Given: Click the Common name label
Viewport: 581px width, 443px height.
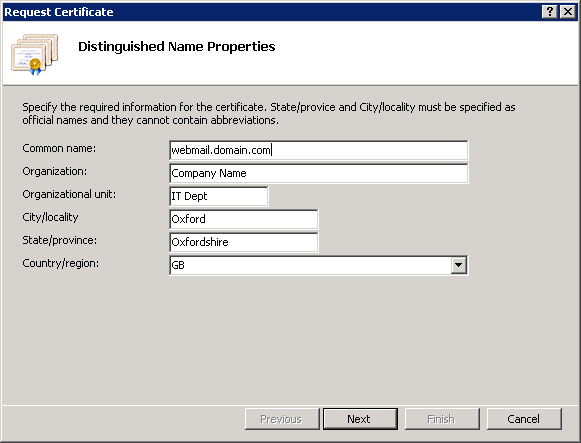Looking at the screenshot, I should 59,148.
